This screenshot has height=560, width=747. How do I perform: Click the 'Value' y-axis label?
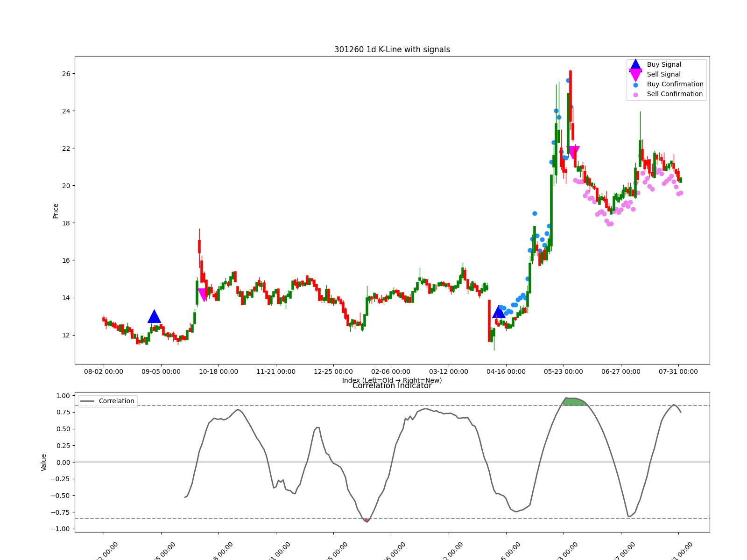(44, 462)
